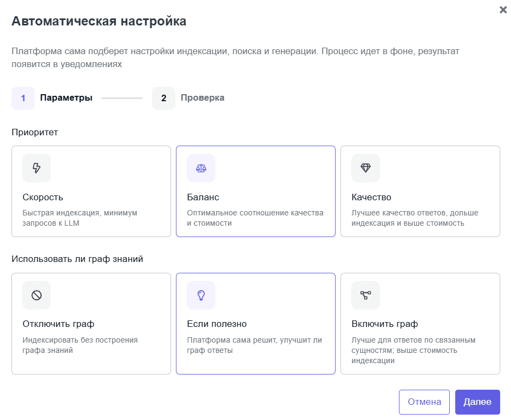
Task: Open the Параметры step label
Action: [x=66, y=98]
